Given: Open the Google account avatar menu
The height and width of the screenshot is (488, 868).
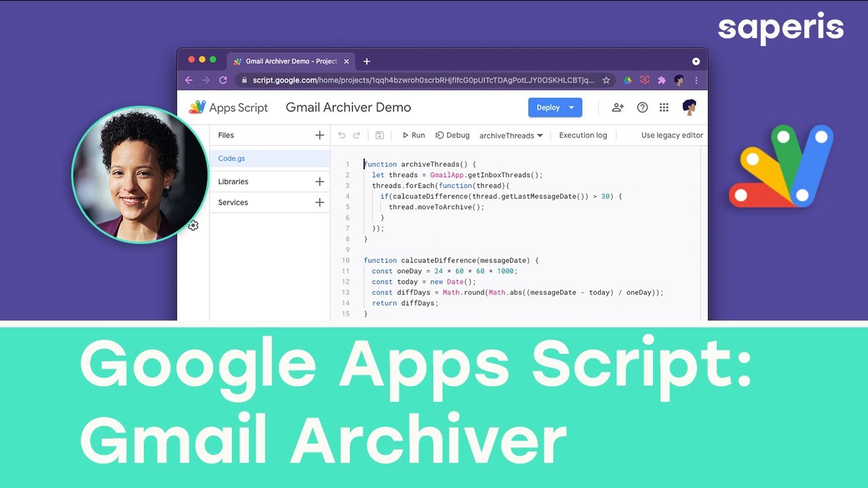Looking at the screenshot, I should click(x=690, y=107).
